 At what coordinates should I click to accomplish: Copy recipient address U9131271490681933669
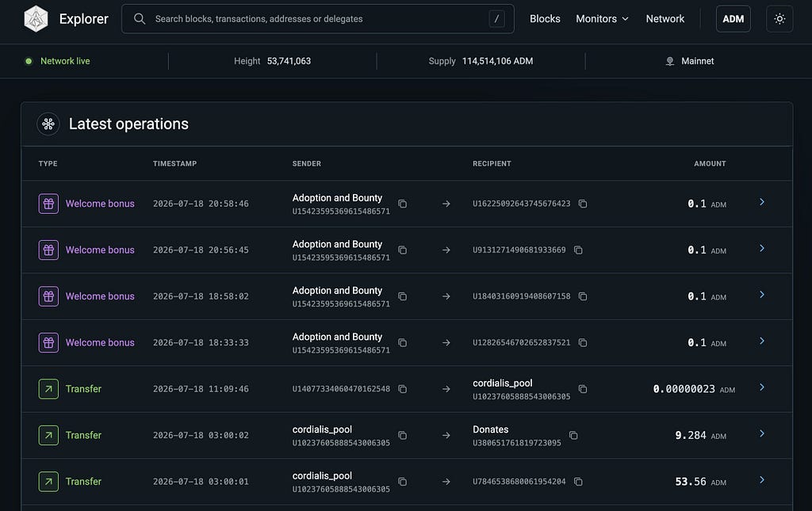[x=578, y=250]
